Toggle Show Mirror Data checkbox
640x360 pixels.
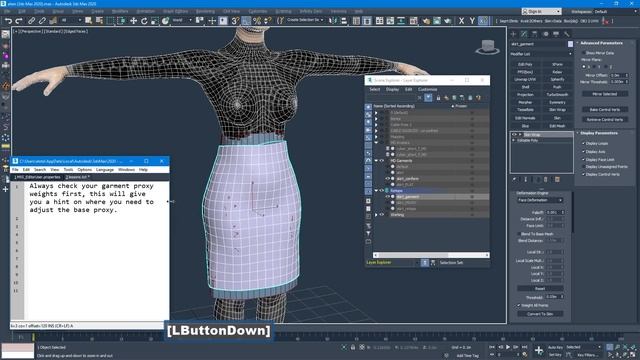(583, 53)
